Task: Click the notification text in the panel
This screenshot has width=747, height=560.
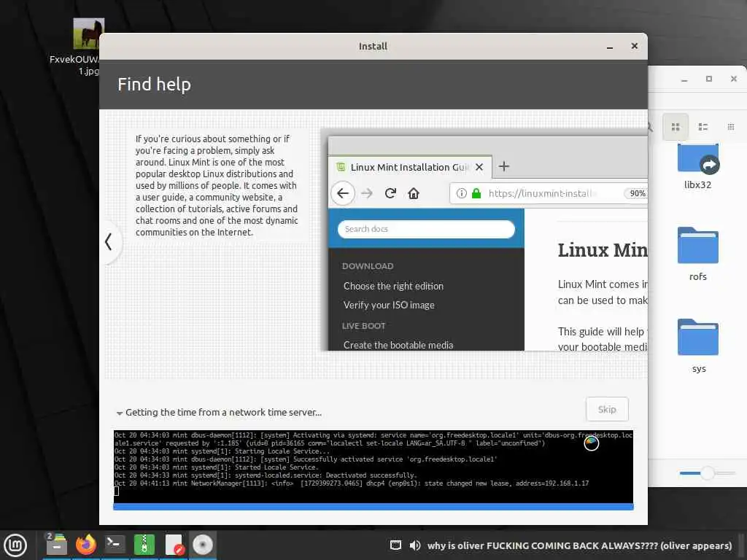Action: [x=579, y=545]
